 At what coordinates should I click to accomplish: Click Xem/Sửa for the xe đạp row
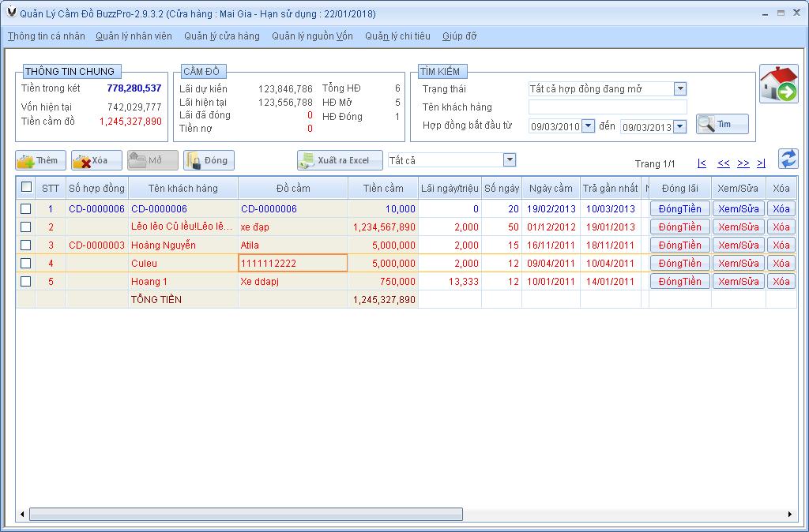[739, 227]
